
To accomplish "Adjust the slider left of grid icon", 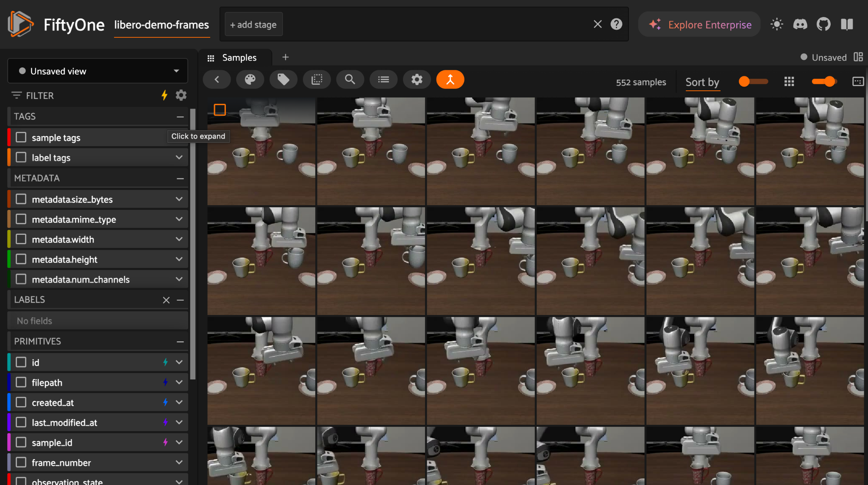I will pyautogui.click(x=753, y=81).
